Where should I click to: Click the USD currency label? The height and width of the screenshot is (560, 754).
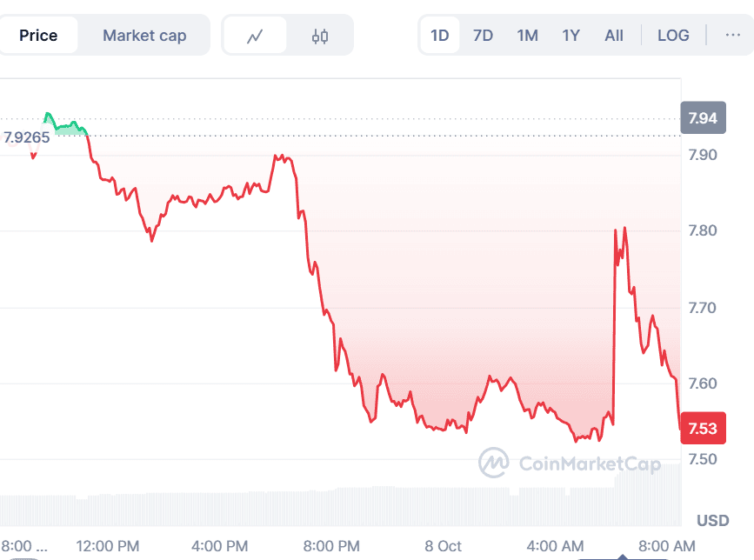tap(712, 521)
